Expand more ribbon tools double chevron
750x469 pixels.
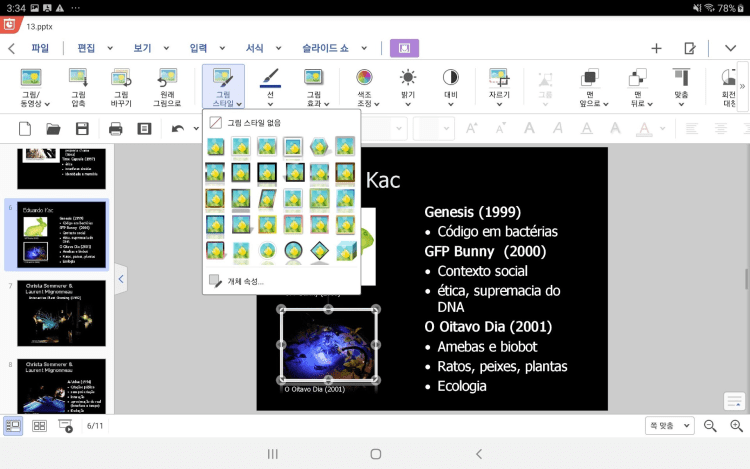click(x=742, y=87)
